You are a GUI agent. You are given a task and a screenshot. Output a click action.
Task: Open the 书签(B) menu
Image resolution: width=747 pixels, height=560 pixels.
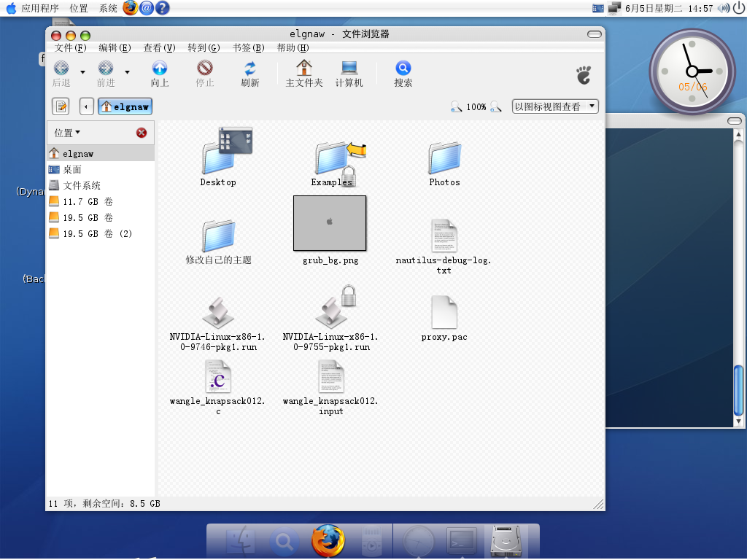pyautogui.click(x=249, y=47)
